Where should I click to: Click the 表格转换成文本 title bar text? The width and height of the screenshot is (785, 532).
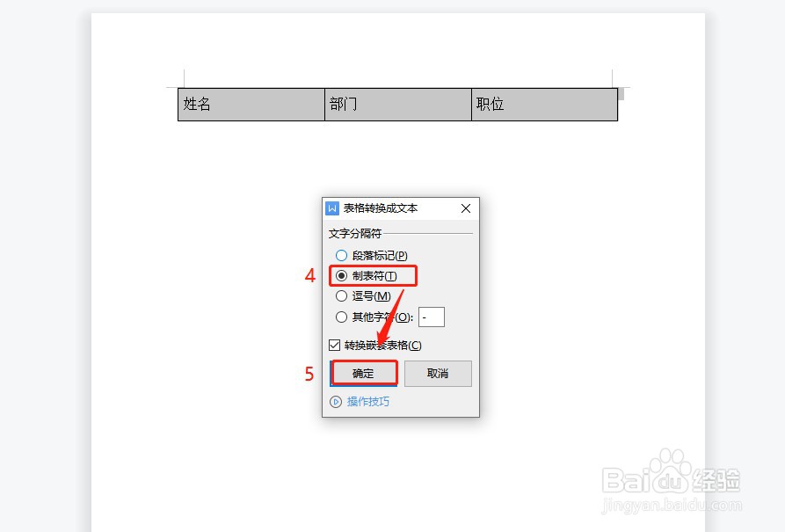tap(381, 208)
